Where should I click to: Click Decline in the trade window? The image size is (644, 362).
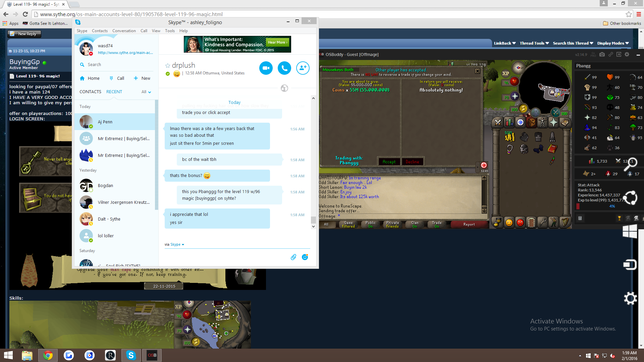(412, 162)
